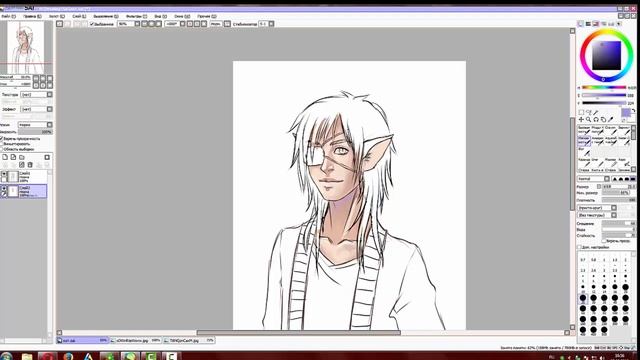The height and width of the screenshot is (360, 640).
Task: Select the eyedropper tool
Action: (611, 120)
